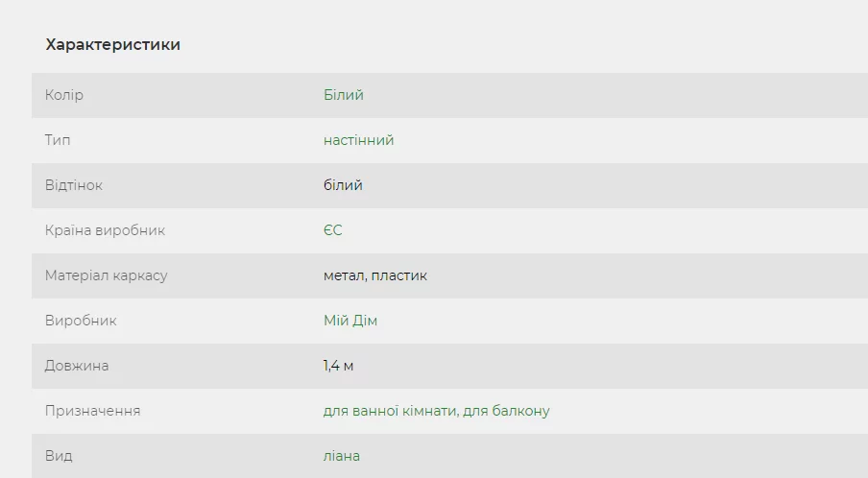Click the 'Вид' row label
The width and height of the screenshot is (868, 478).
[59, 456]
